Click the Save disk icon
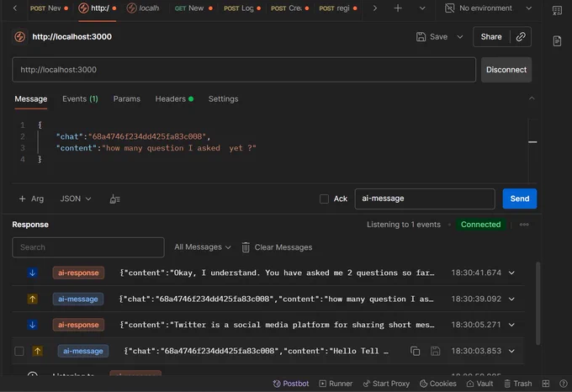 click(x=421, y=36)
